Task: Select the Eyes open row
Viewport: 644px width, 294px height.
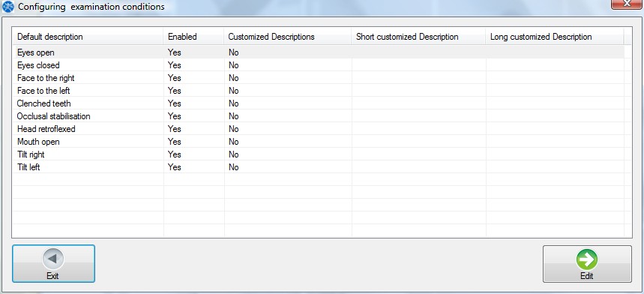Action: (319, 52)
